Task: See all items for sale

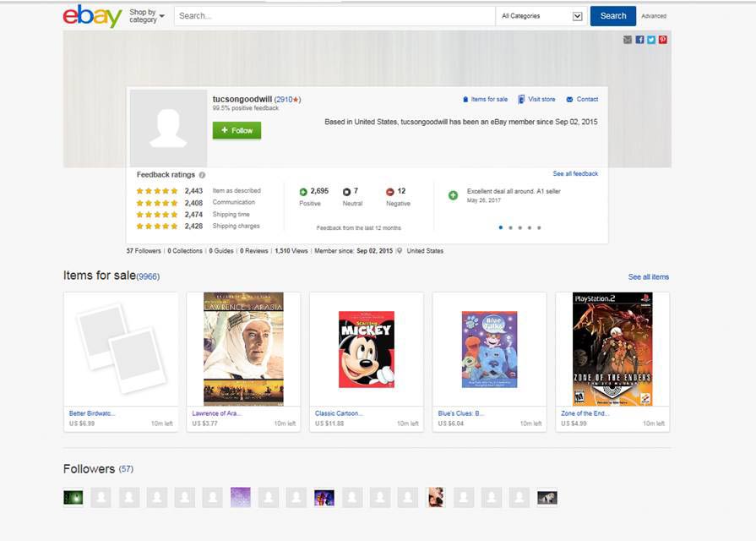Action: tap(649, 277)
